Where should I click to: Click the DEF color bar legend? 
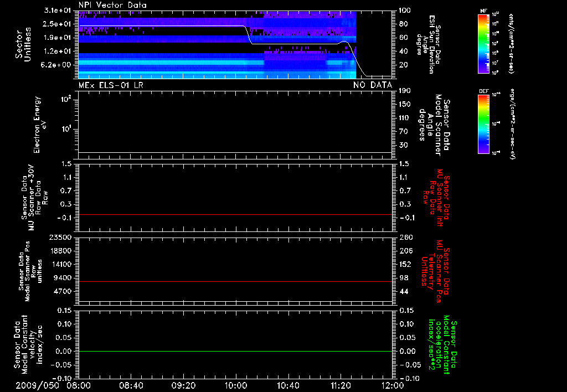tap(483, 124)
